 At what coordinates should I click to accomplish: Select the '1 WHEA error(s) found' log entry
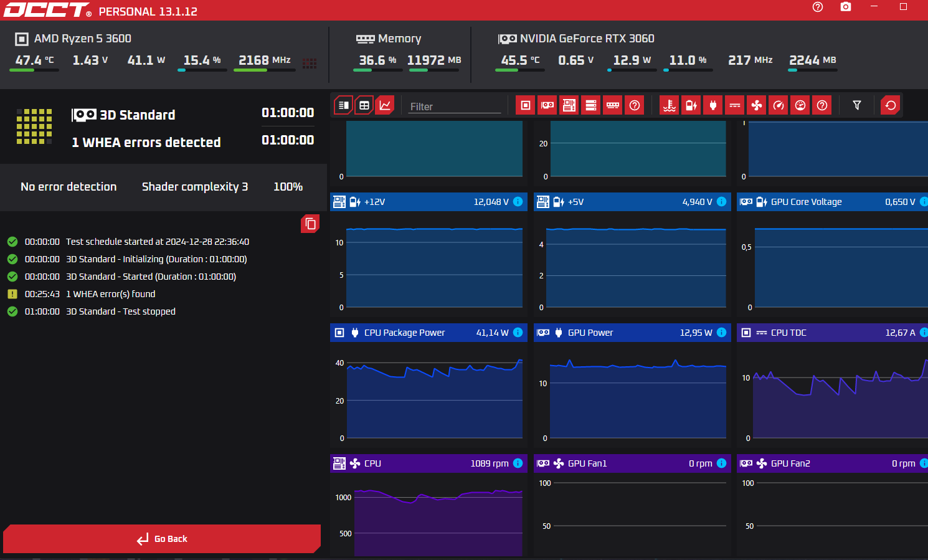[110, 294]
